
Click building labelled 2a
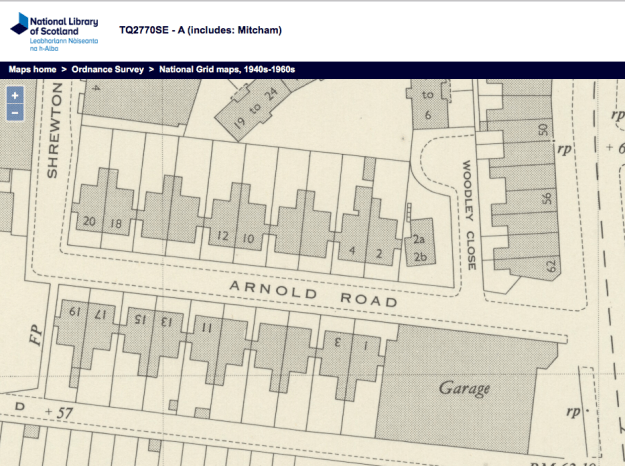pyautogui.click(x=421, y=240)
